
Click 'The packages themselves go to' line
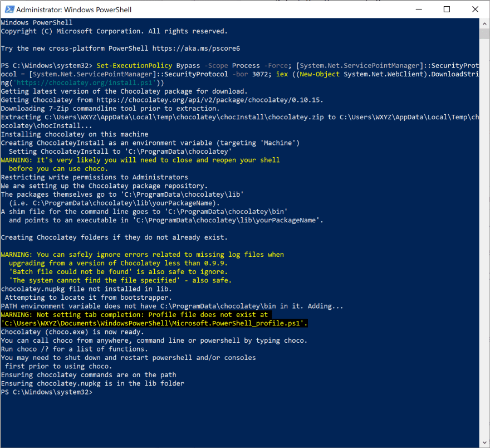pos(122,194)
